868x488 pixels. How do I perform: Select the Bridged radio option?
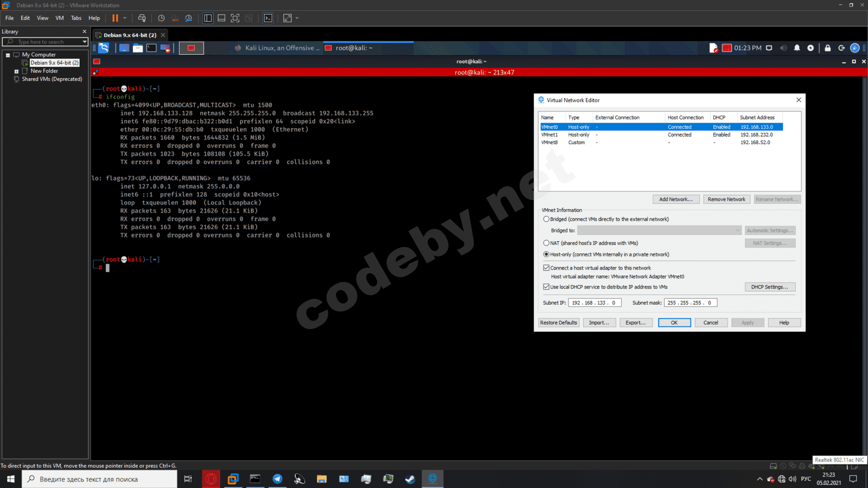pyautogui.click(x=546, y=219)
